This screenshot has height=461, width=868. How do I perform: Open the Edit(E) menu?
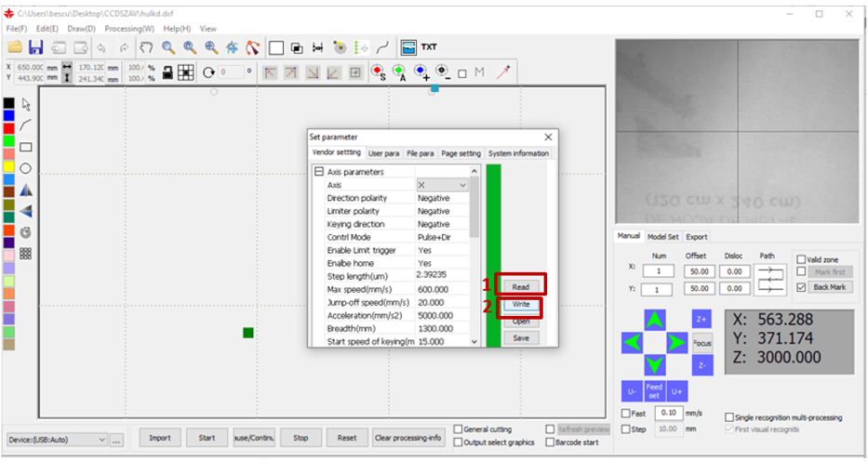(x=47, y=28)
